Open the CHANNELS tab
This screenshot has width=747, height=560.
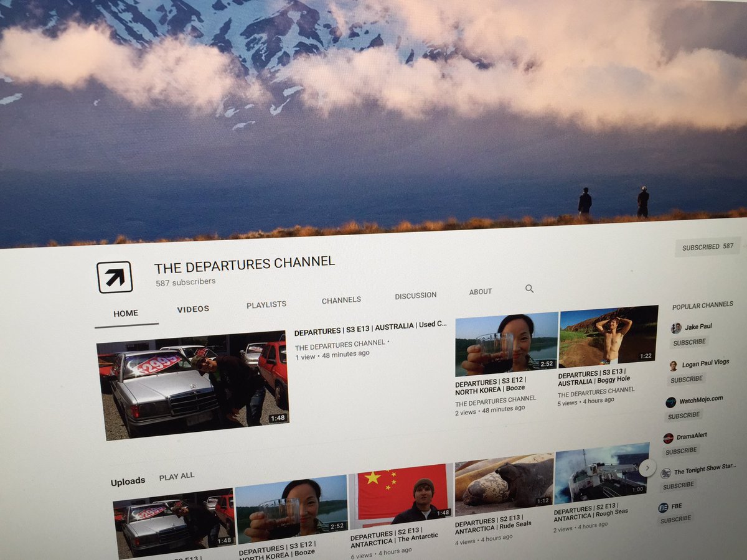click(341, 300)
